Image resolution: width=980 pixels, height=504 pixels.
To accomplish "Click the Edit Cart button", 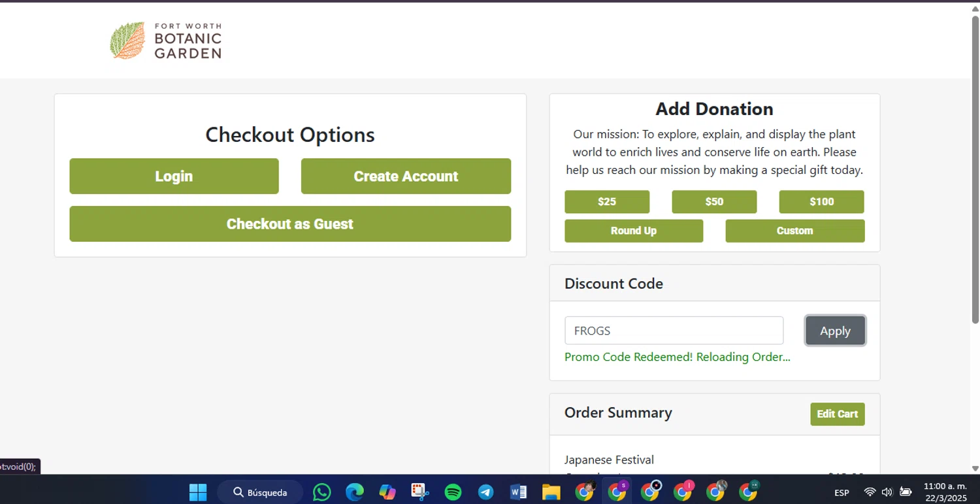I will (x=838, y=414).
